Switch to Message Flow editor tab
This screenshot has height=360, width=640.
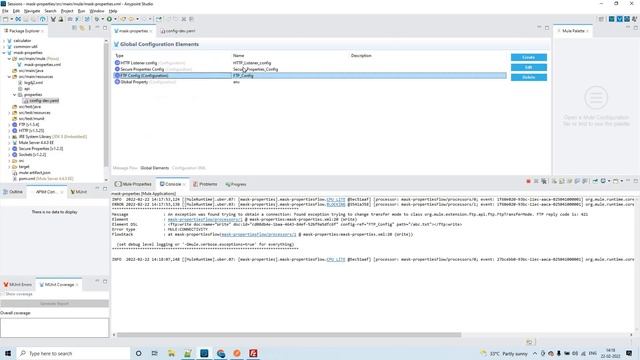[x=125, y=168]
